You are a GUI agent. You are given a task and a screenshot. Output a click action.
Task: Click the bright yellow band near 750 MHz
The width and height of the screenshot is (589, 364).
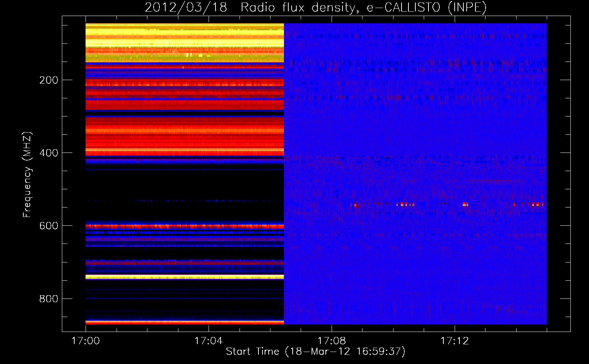[185, 277]
